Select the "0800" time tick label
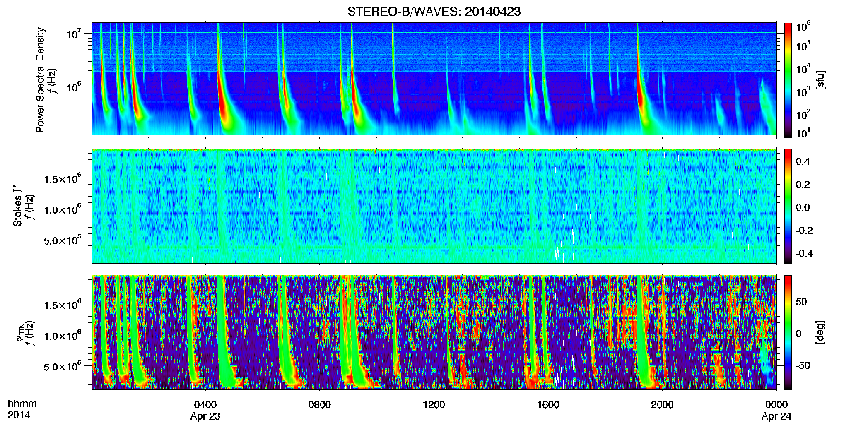The image size is (868, 447). 320,404
